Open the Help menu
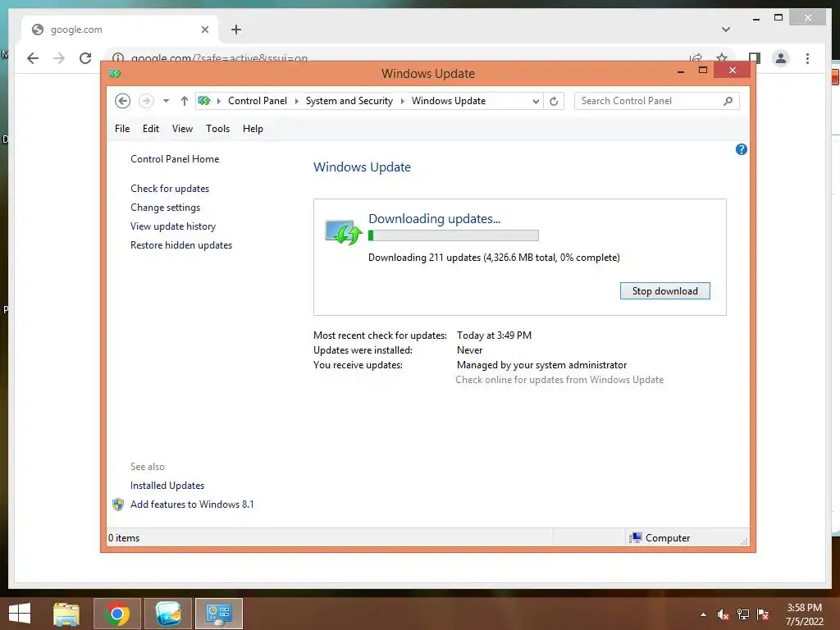 (x=253, y=129)
